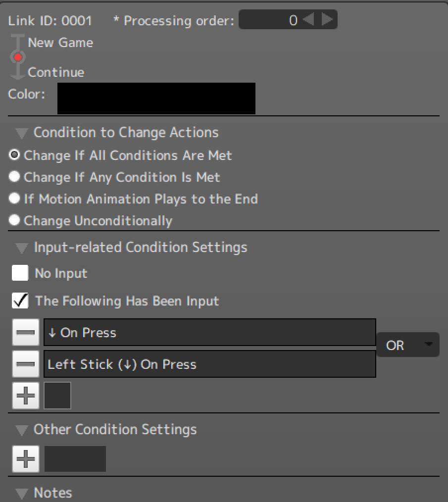Viewport: 448px width, 502px height.
Task: Increase processing order with right arrow
Action: [x=327, y=20]
